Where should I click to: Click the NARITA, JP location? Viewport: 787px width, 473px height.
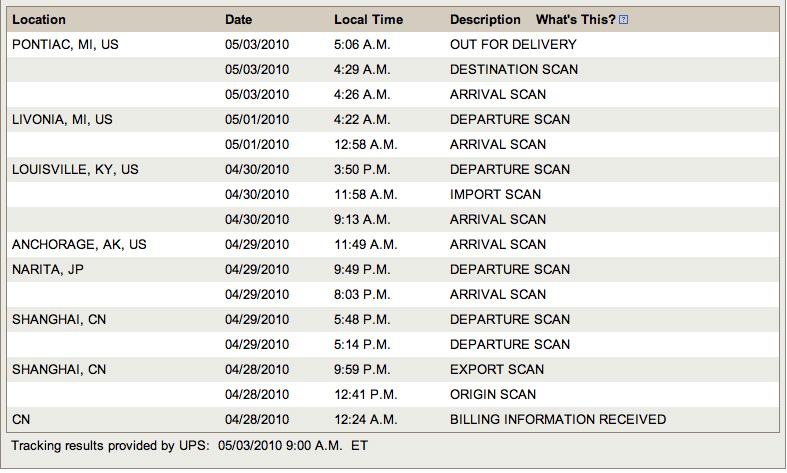coord(48,270)
